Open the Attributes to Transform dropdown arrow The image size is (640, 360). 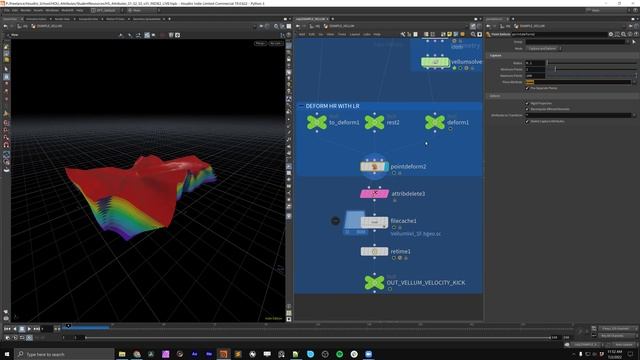(634, 115)
